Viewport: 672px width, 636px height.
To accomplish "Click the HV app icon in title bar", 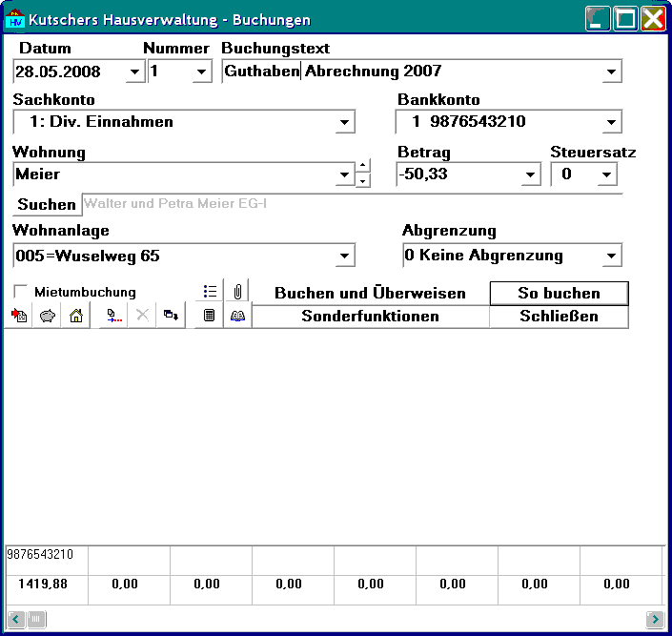I will click(15, 18).
